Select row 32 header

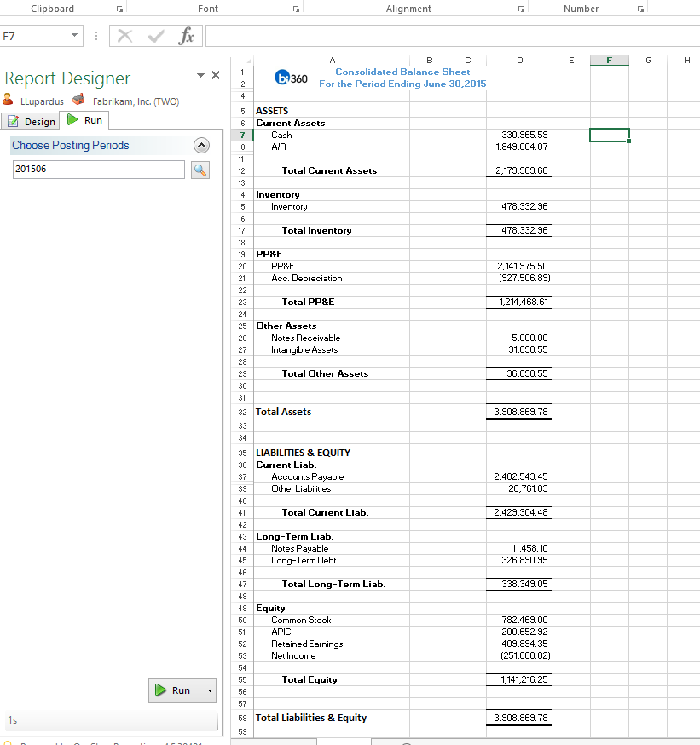point(242,412)
